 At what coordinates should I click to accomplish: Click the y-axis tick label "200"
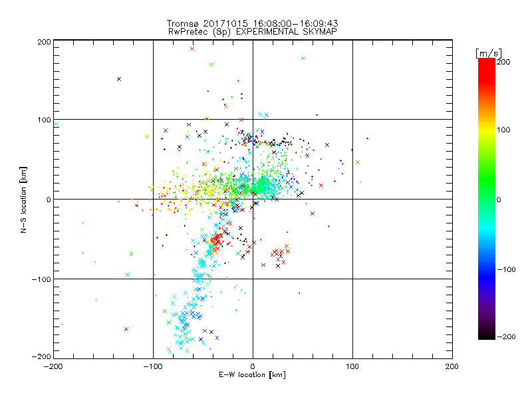pos(45,42)
